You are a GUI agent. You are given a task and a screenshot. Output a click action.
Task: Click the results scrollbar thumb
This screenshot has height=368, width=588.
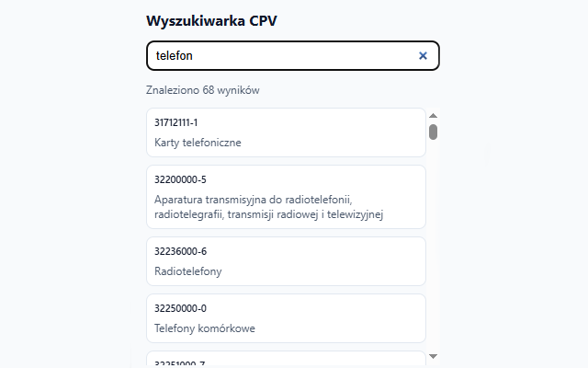[x=433, y=132]
